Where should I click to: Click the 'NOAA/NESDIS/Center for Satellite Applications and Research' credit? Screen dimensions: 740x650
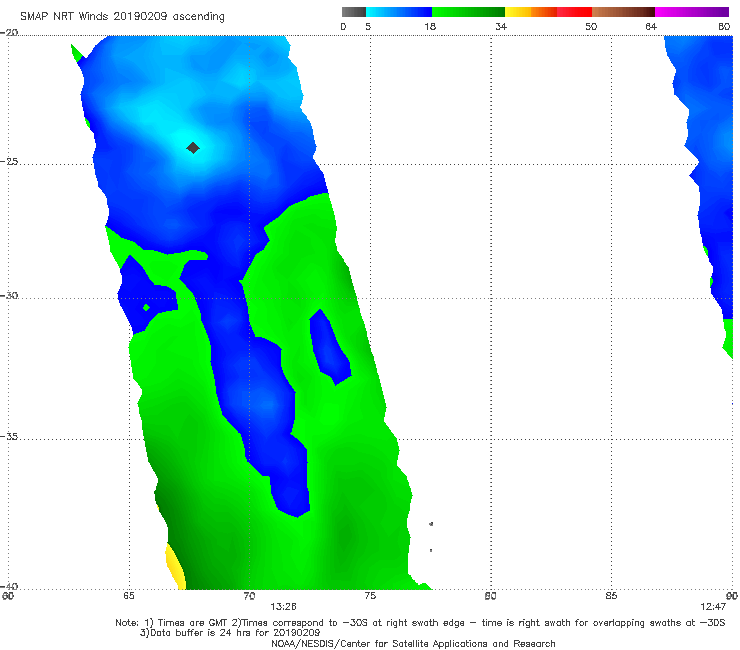(x=413, y=644)
